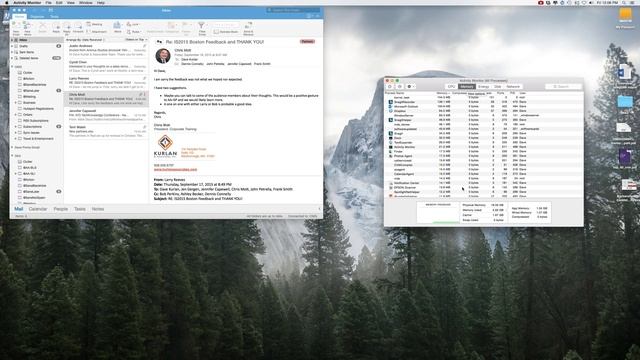Click the website link in email signature
The width and height of the screenshot is (640, 360).
point(175,169)
